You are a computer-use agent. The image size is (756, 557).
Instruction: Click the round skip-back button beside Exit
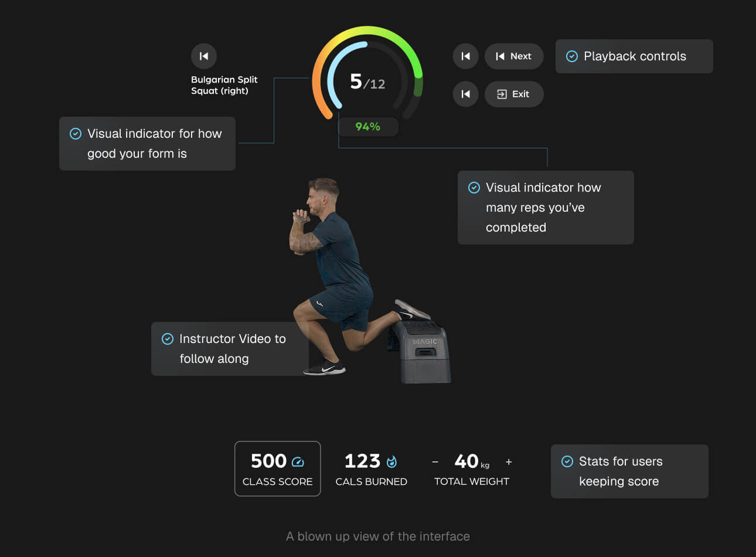(x=466, y=94)
